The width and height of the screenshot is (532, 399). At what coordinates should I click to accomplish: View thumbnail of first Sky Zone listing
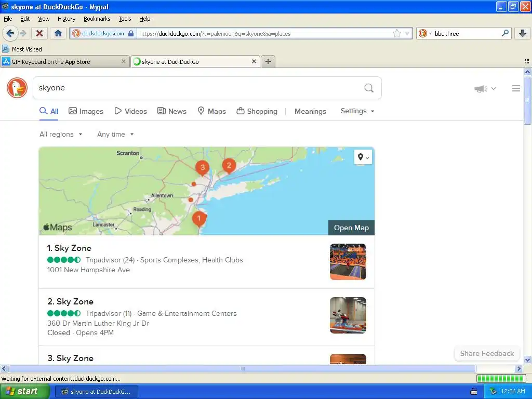(348, 262)
